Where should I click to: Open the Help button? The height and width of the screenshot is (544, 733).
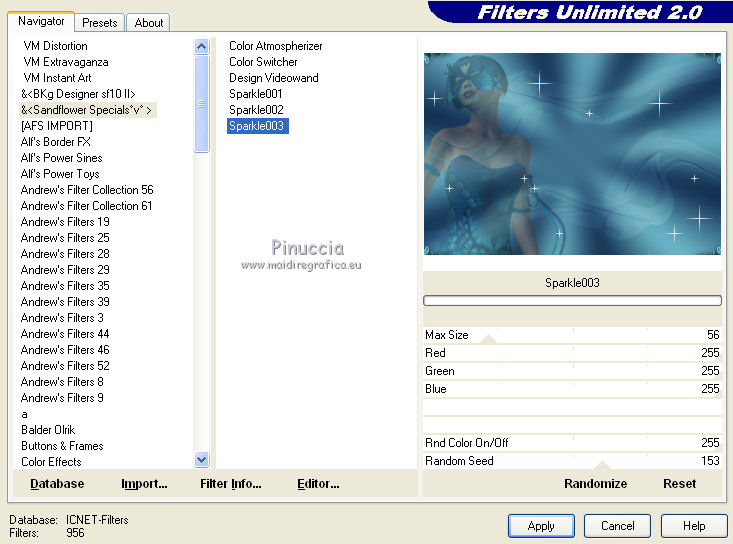click(x=694, y=526)
